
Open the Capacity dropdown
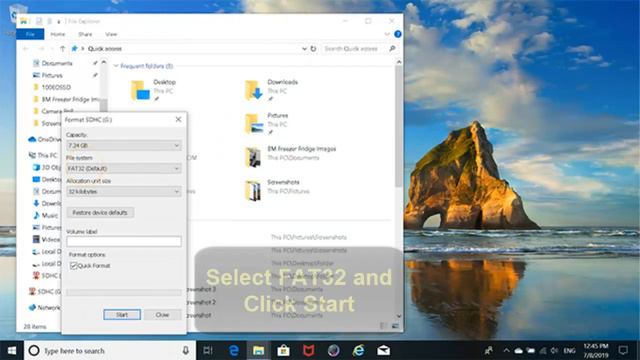[124, 146]
